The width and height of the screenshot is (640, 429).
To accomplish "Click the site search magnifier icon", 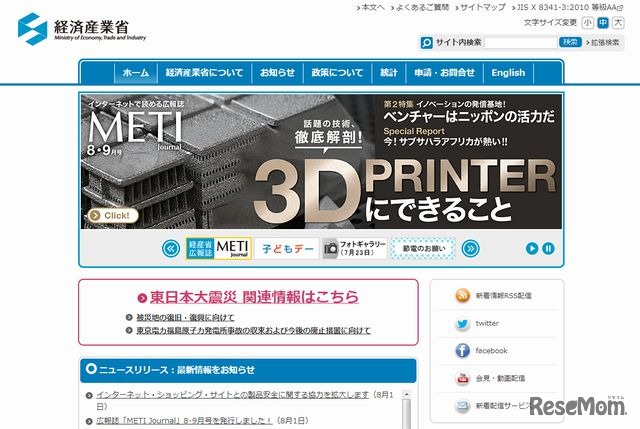I will pyautogui.click(x=427, y=42).
